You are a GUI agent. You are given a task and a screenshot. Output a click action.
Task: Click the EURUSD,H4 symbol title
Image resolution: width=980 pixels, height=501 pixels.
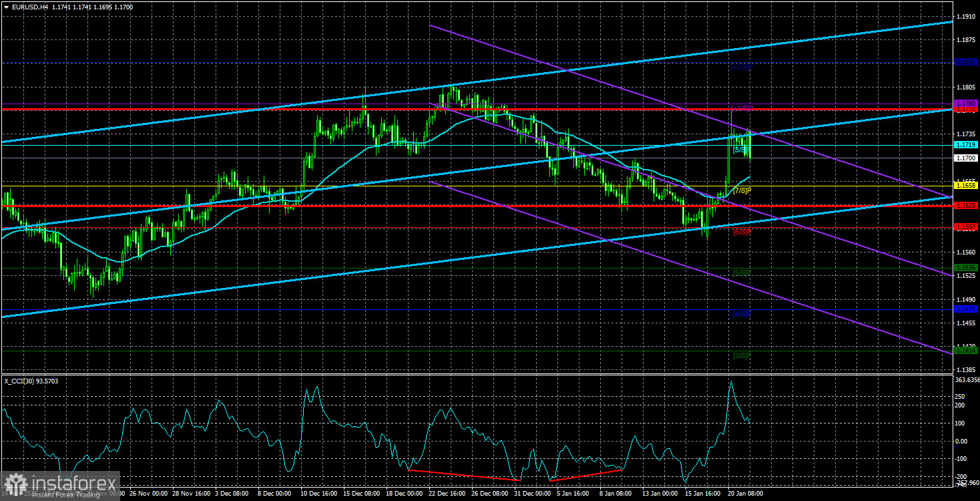click(29, 7)
